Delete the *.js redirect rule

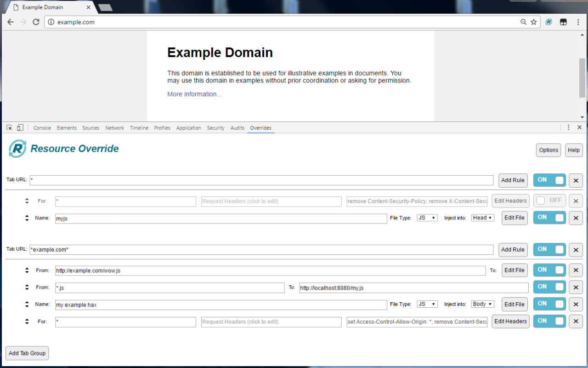(576, 287)
